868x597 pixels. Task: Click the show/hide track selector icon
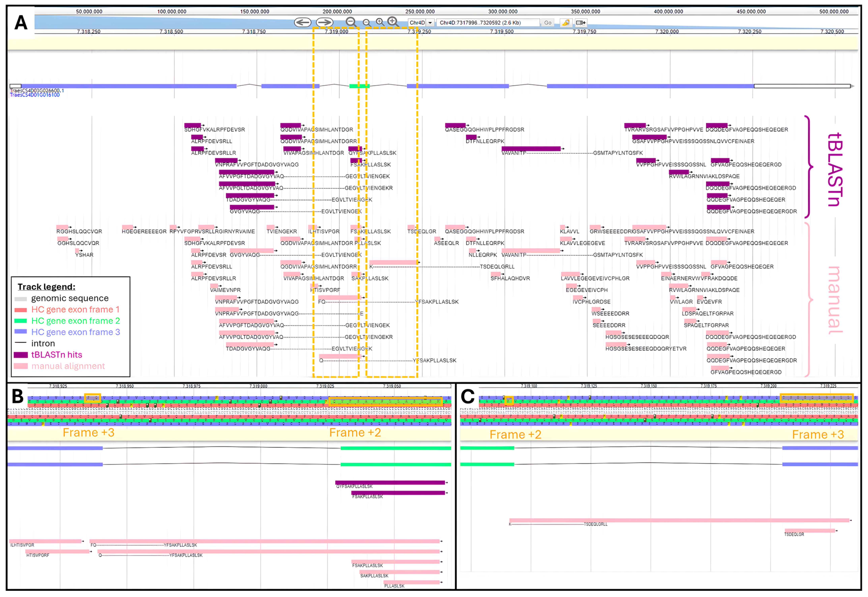click(581, 23)
